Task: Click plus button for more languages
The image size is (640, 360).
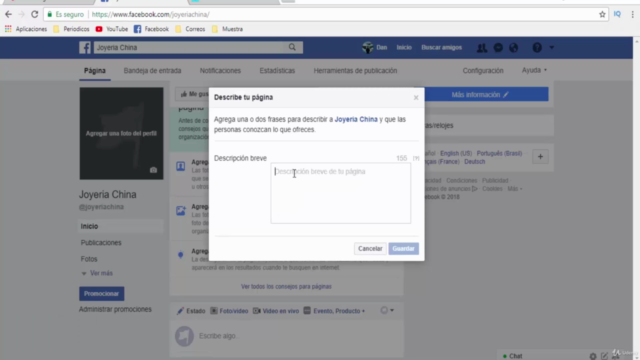Action: pos(540,157)
